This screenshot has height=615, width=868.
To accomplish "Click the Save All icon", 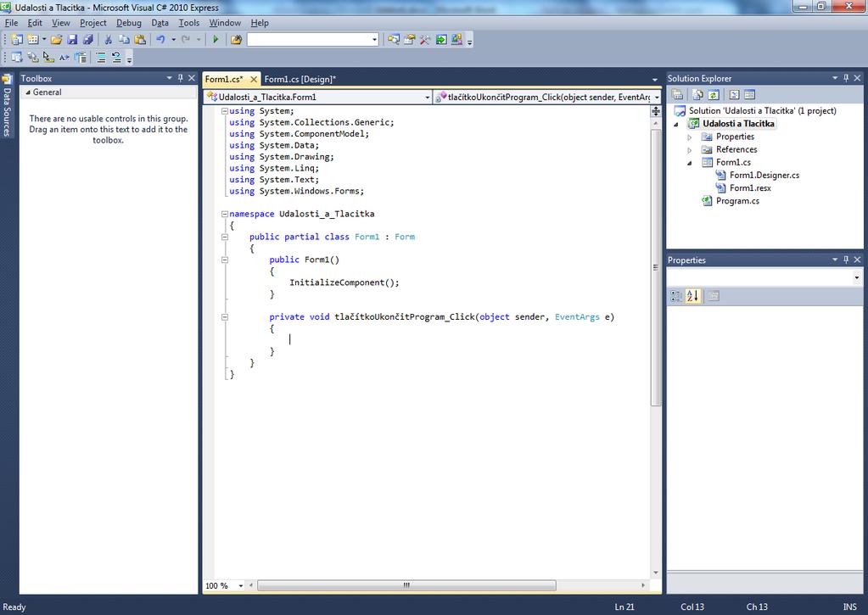I will point(88,39).
